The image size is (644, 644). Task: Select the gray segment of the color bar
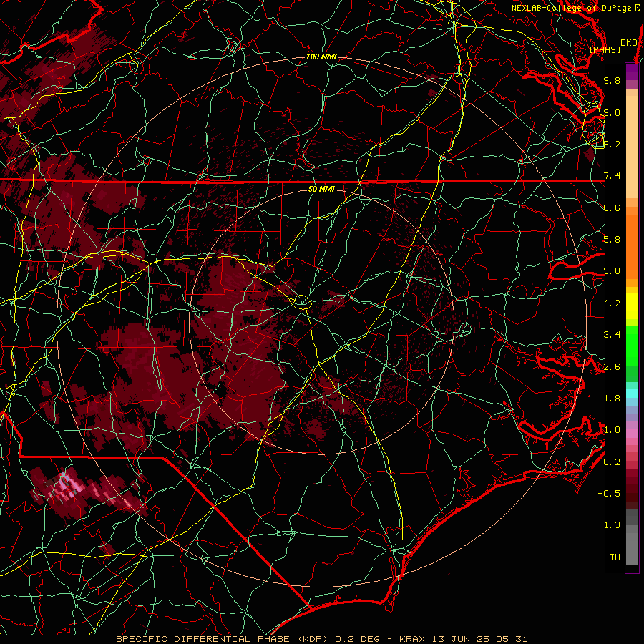point(632,545)
